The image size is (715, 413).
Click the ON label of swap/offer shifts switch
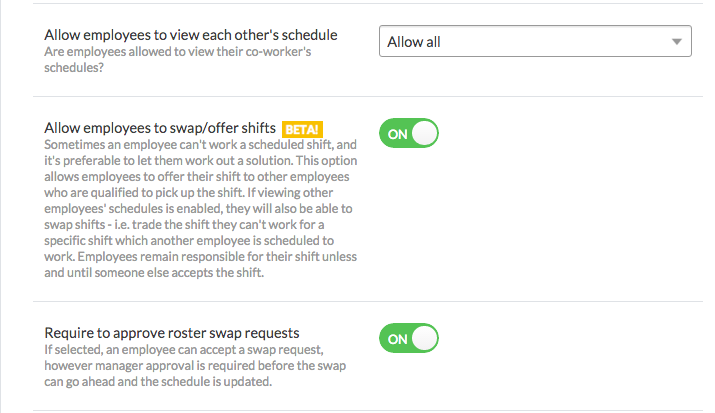tap(397, 133)
